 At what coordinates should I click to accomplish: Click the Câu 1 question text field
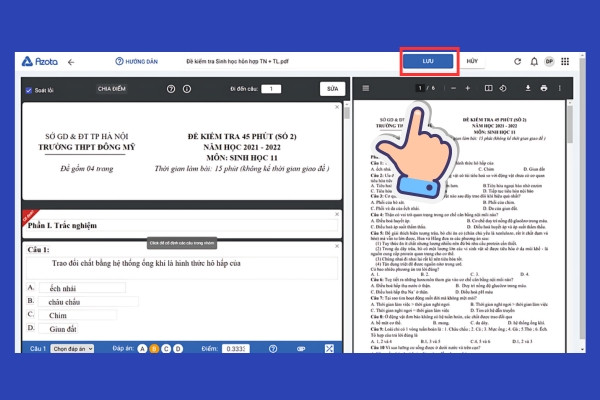(x=182, y=268)
